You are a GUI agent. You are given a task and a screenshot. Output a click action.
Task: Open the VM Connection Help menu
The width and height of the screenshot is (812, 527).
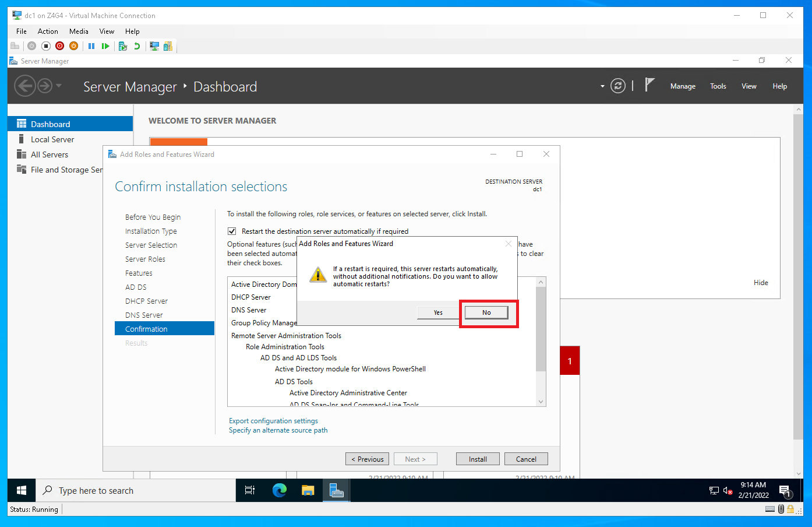(132, 31)
